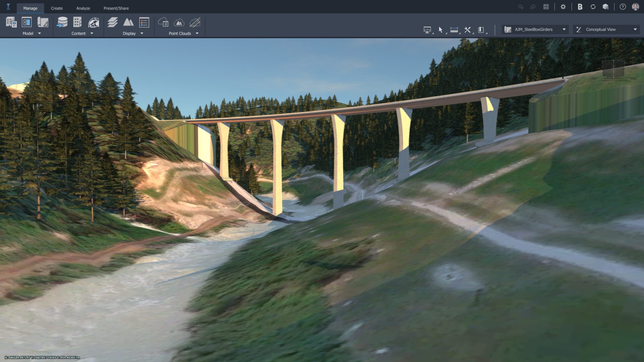Open the Model Explorer icon
This screenshot has height=362, width=644.
pos(11,22)
